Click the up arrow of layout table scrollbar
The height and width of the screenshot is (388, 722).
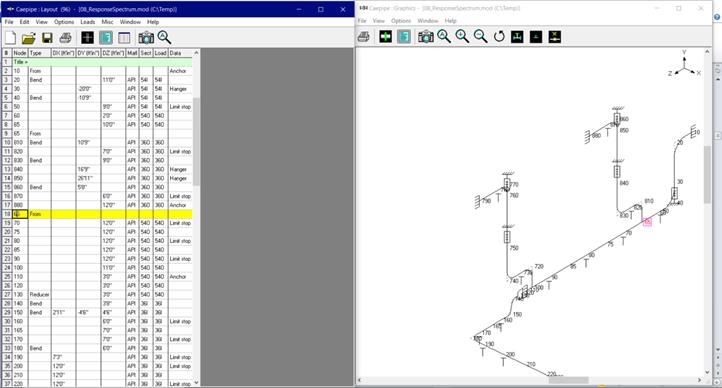click(x=196, y=53)
